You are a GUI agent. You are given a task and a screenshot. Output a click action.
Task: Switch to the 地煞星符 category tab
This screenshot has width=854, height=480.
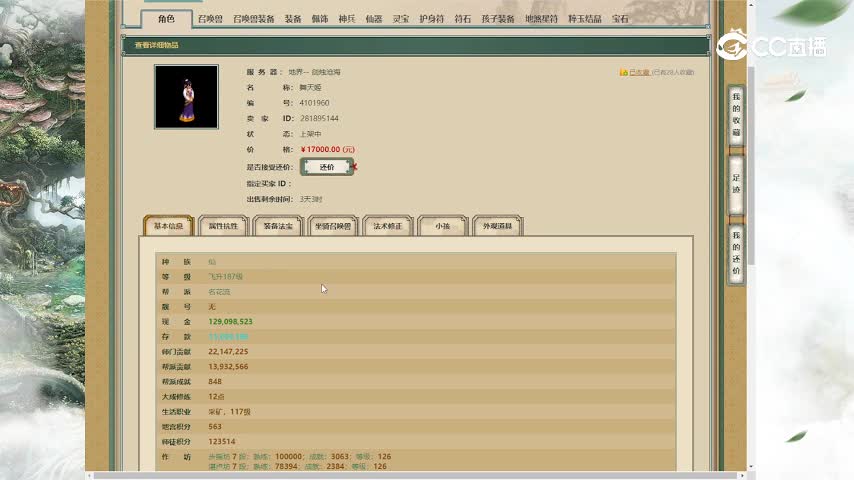pyautogui.click(x=541, y=19)
